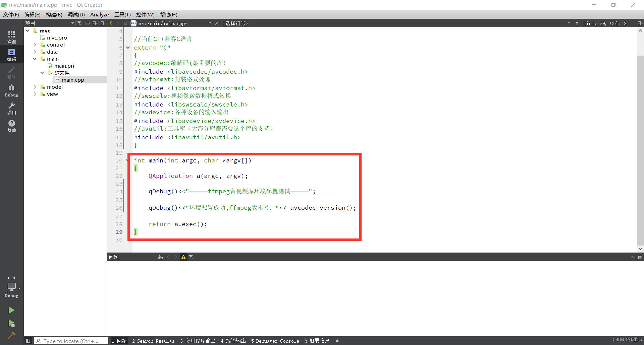This screenshot has height=345, width=644.
Task: Toggle warnings display in issues pane
Action: pyautogui.click(x=183, y=257)
